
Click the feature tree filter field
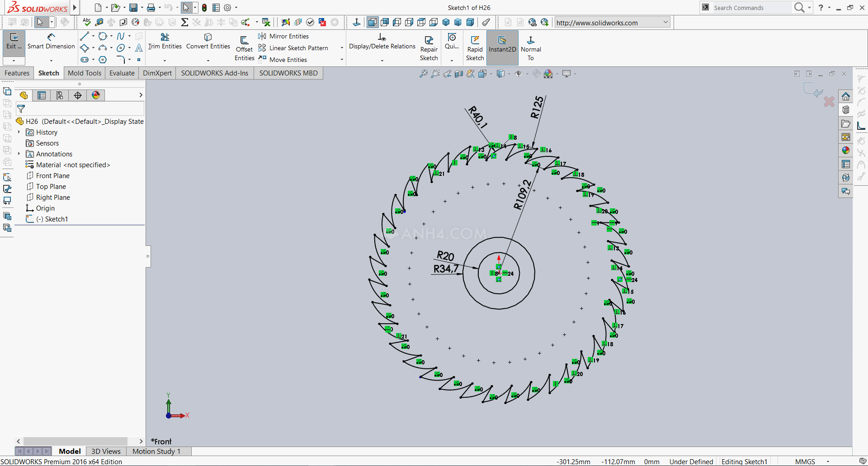pyautogui.click(x=80, y=108)
